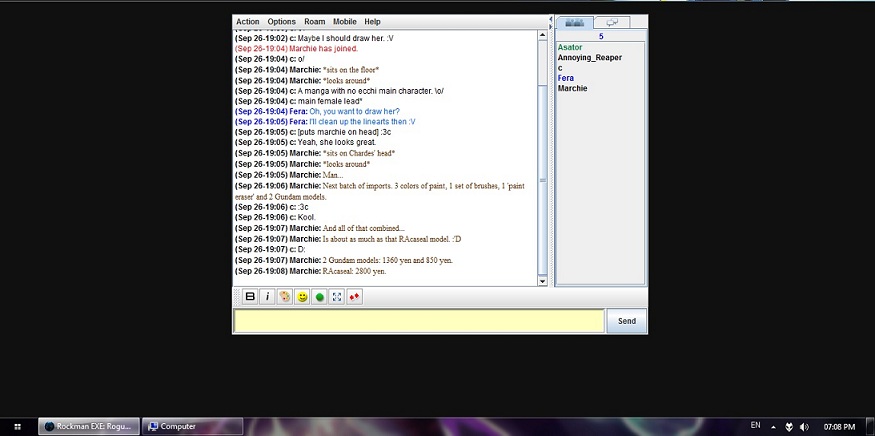Open the Options menu
The height and width of the screenshot is (436, 875).
pos(281,22)
